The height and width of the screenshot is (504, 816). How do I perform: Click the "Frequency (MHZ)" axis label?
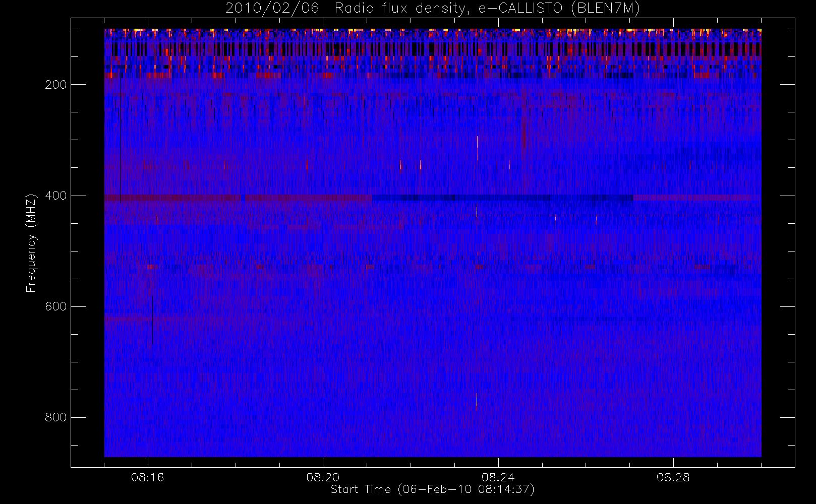pyautogui.click(x=31, y=243)
